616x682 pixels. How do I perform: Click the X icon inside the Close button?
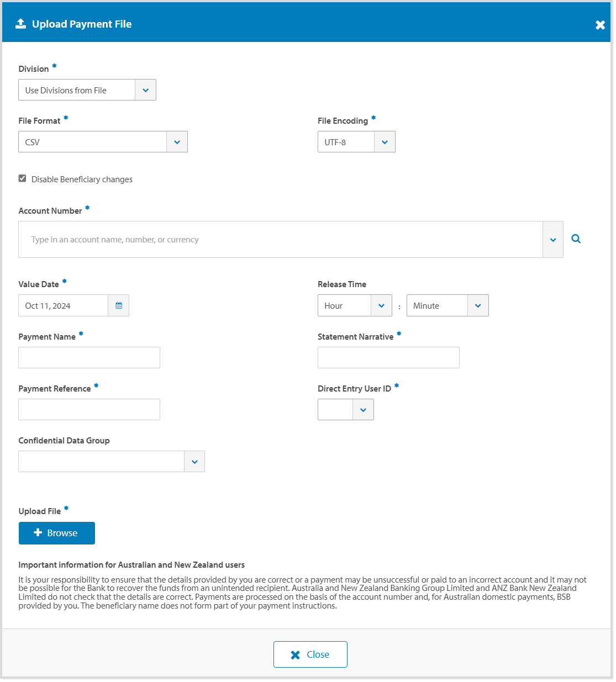[x=294, y=654]
